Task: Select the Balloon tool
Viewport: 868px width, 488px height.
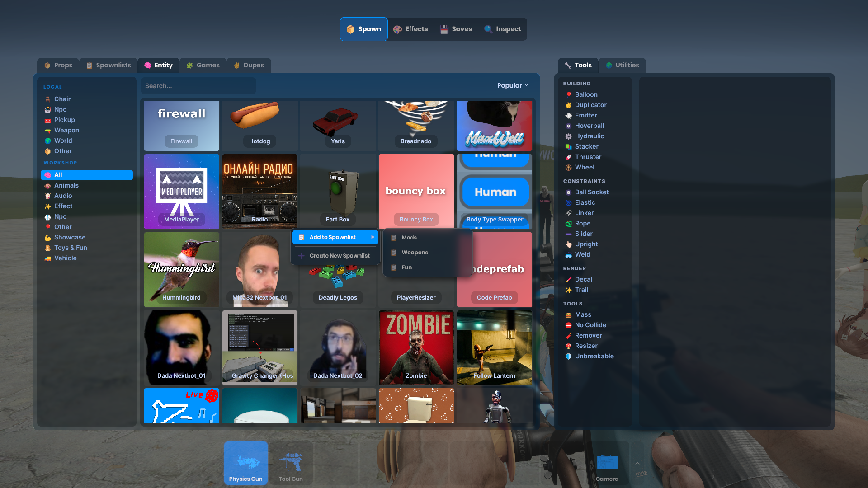Action: (x=586, y=94)
